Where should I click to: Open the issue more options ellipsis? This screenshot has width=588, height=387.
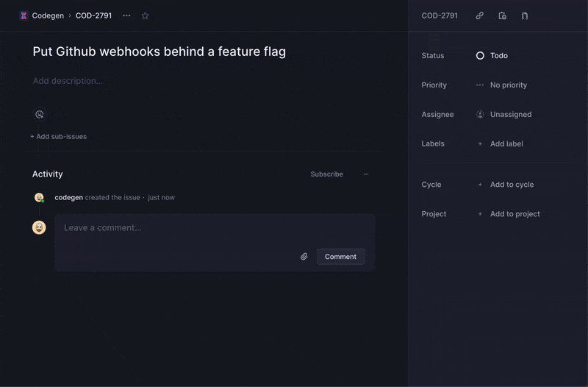tap(126, 15)
